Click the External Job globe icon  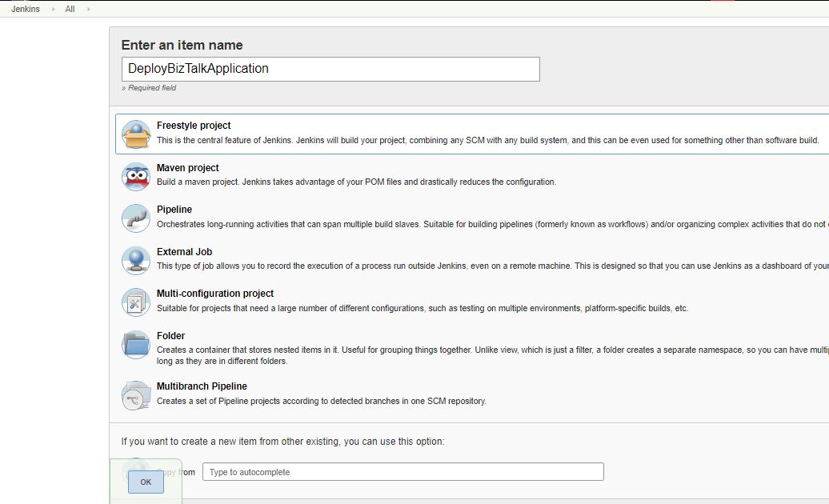pos(136,261)
